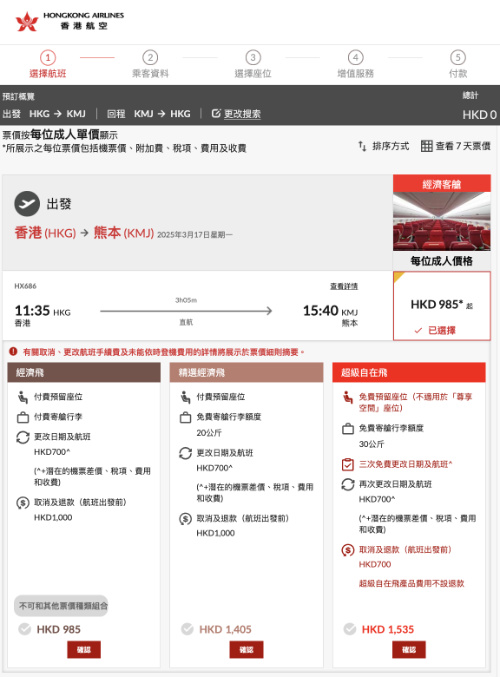Open 查看詳情 flight details link
The image size is (500, 677).
click(344, 286)
